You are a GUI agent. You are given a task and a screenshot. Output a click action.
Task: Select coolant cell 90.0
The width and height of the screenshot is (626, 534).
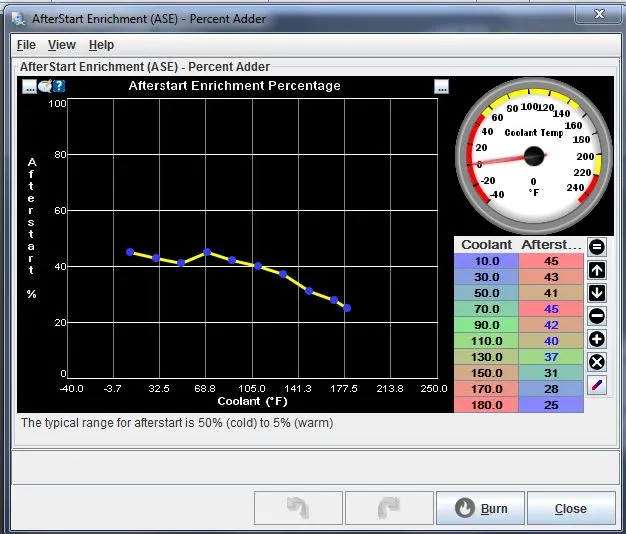click(486, 325)
